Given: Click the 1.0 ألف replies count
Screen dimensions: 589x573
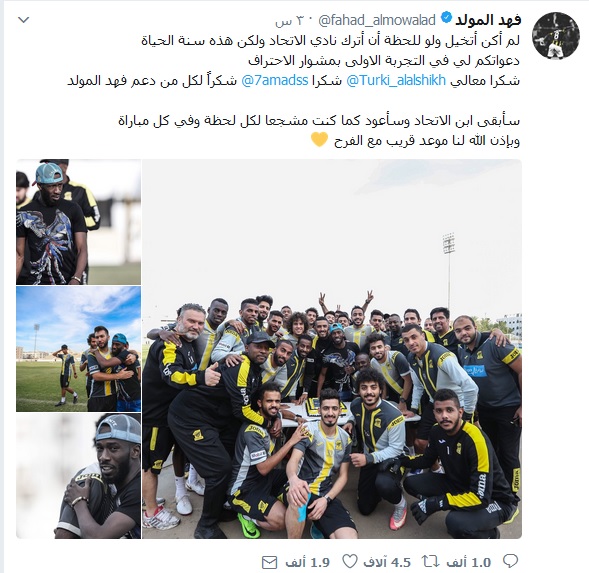Looking at the screenshot, I should point(469,562).
